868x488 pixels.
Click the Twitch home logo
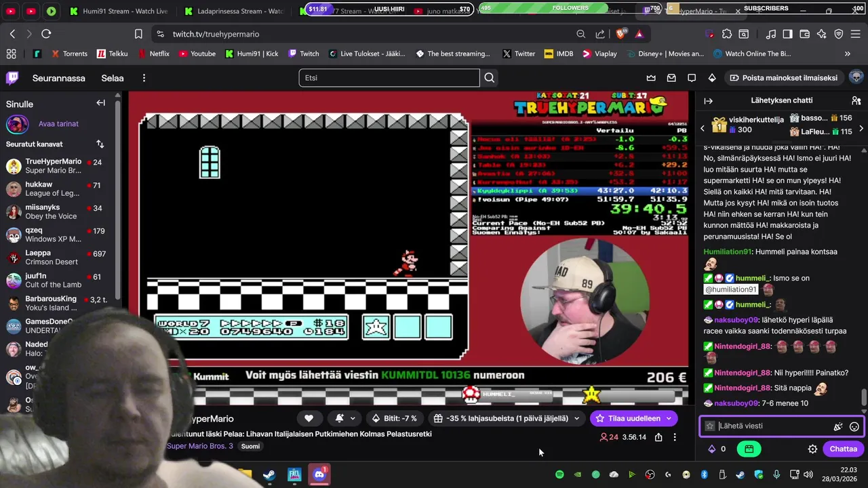pyautogui.click(x=12, y=78)
